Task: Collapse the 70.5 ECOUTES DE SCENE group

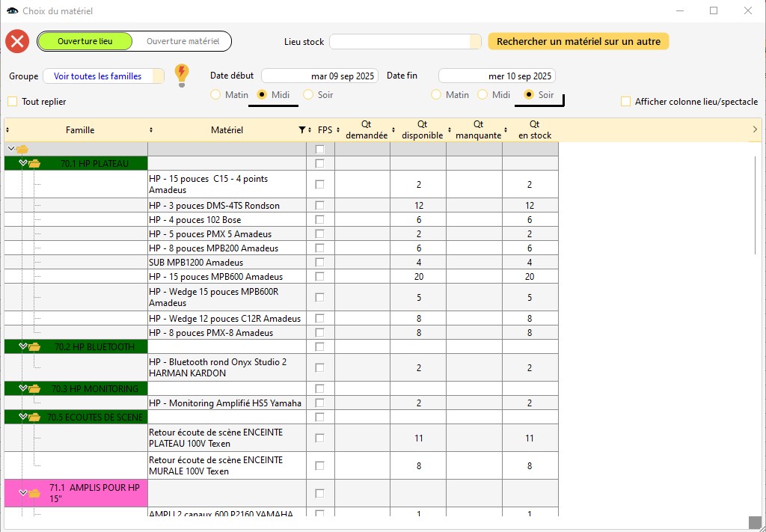Action: coord(22,417)
